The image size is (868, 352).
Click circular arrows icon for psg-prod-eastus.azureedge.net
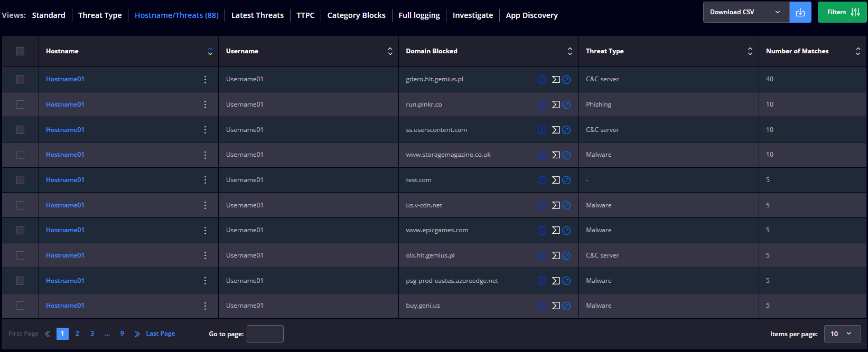[x=566, y=281]
